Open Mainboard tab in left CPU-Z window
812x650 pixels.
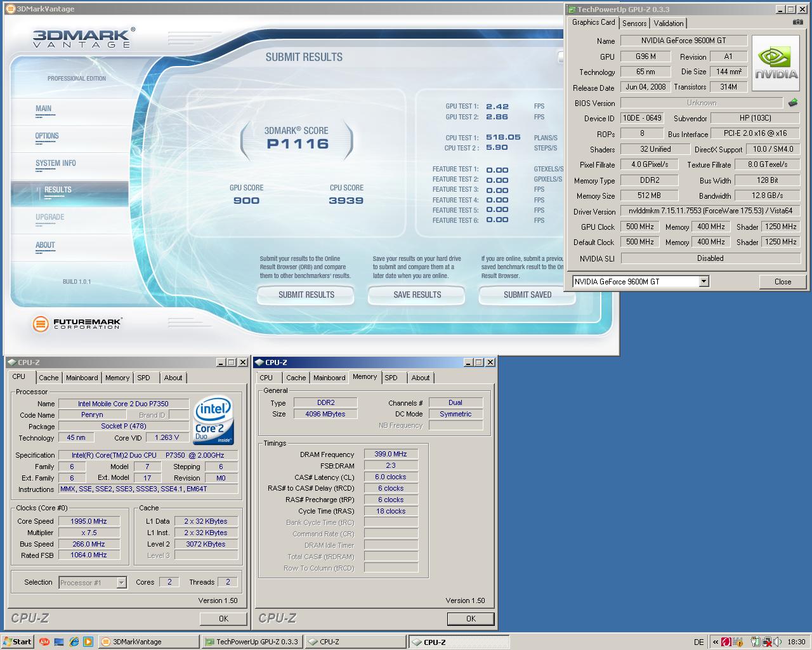82,378
